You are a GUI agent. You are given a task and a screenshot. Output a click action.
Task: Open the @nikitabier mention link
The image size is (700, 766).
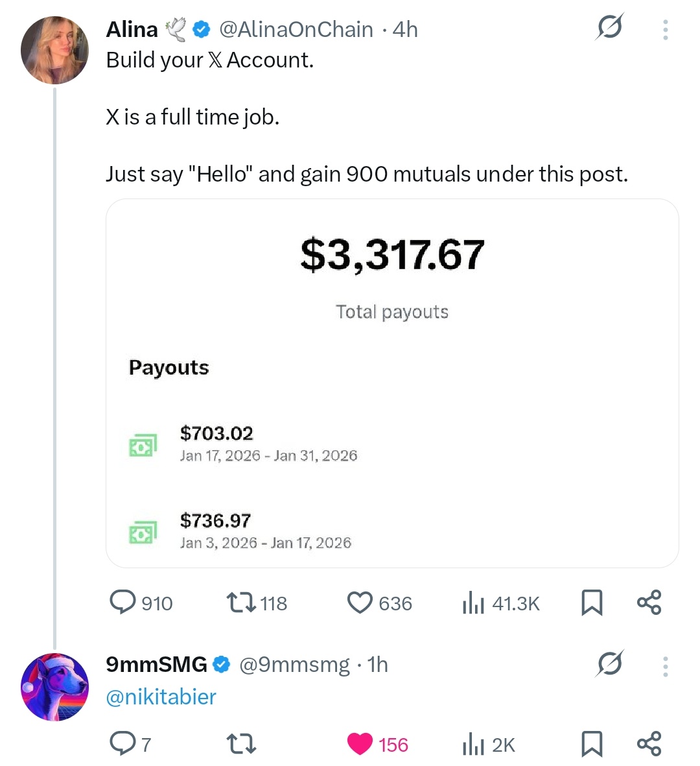[x=161, y=697]
